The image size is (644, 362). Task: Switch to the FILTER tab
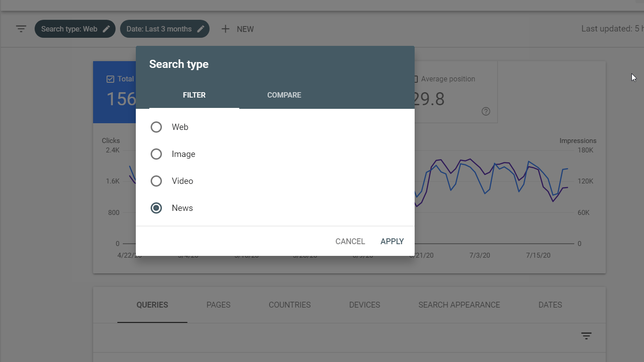pyautogui.click(x=194, y=95)
